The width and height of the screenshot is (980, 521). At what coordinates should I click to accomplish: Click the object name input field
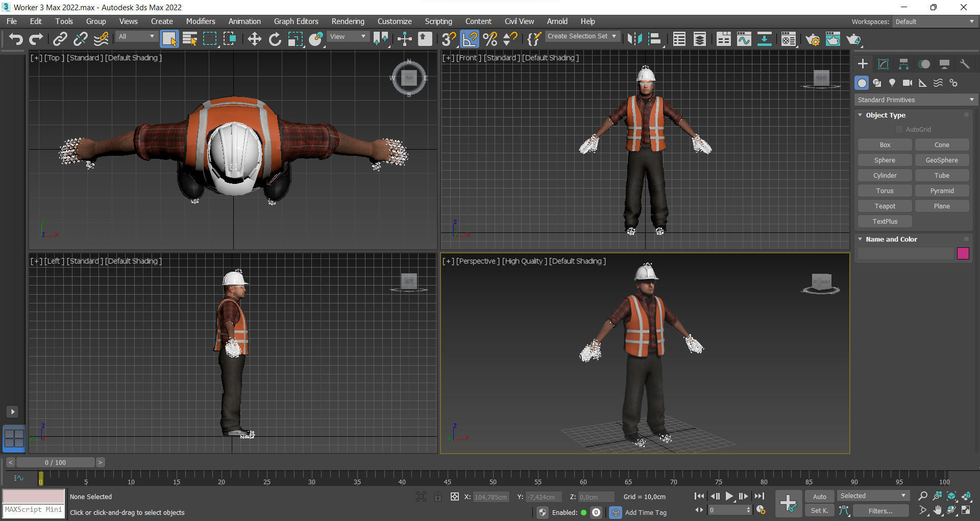click(905, 253)
